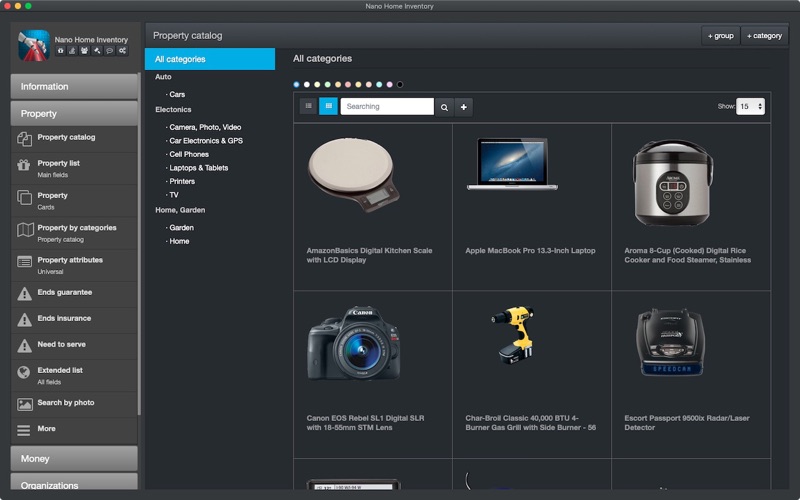Viewport: 800px width, 500px height.
Task: Click the Ends insurance warning icon
Action: point(24,319)
